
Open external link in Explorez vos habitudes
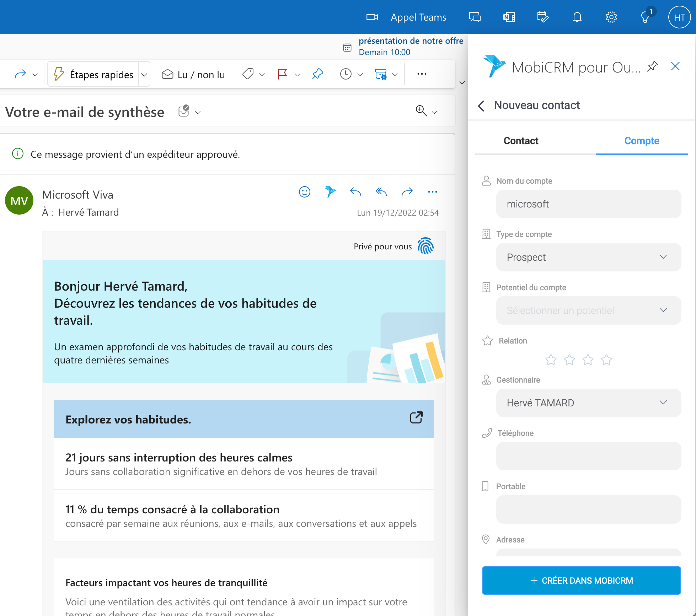[416, 418]
